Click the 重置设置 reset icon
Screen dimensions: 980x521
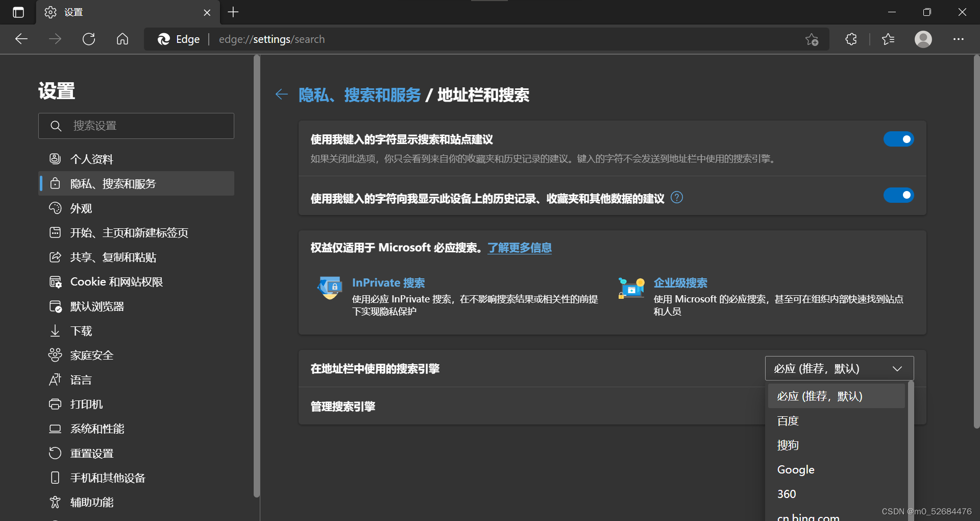pyautogui.click(x=55, y=453)
